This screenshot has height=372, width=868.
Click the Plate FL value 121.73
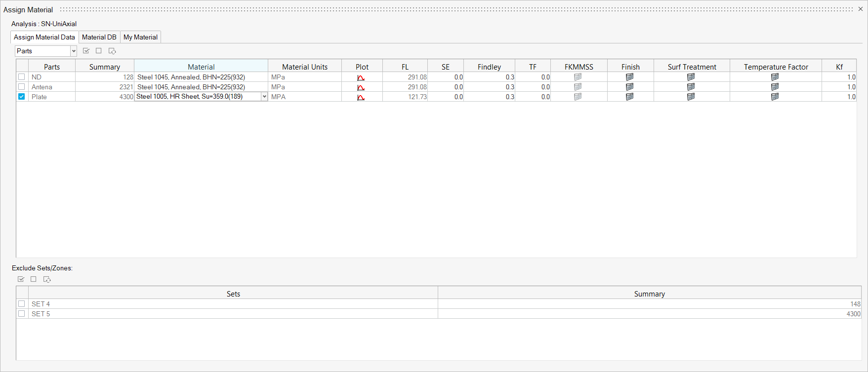pos(405,97)
